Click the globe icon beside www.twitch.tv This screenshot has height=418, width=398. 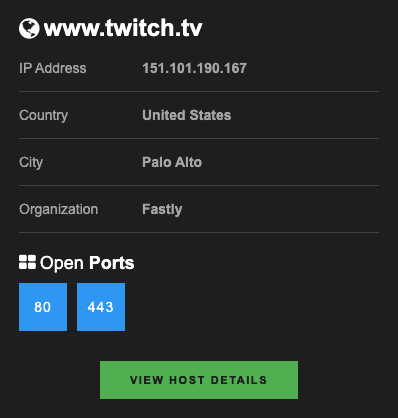pos(29,28)
